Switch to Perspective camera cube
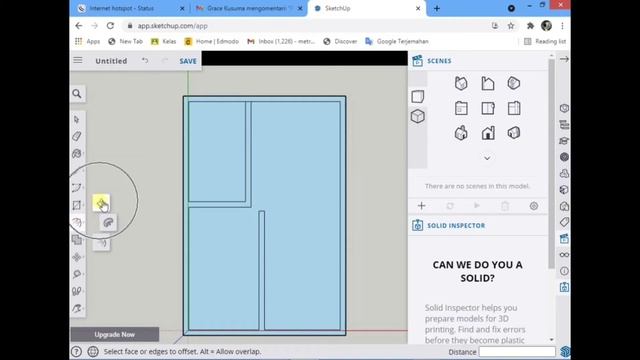 tap(418, 117)
